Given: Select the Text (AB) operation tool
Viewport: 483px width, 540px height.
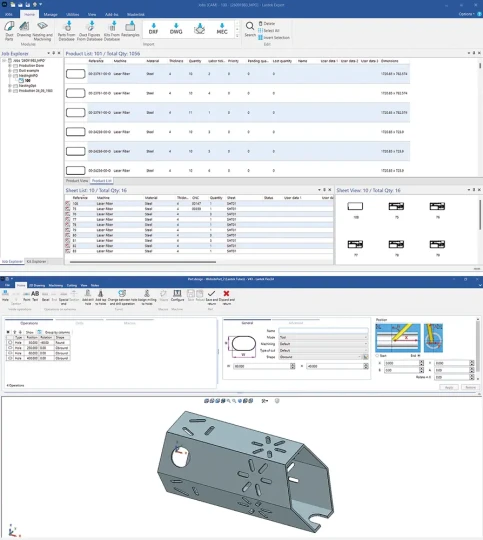Looking at the screenshot, I should coord(35,295).
